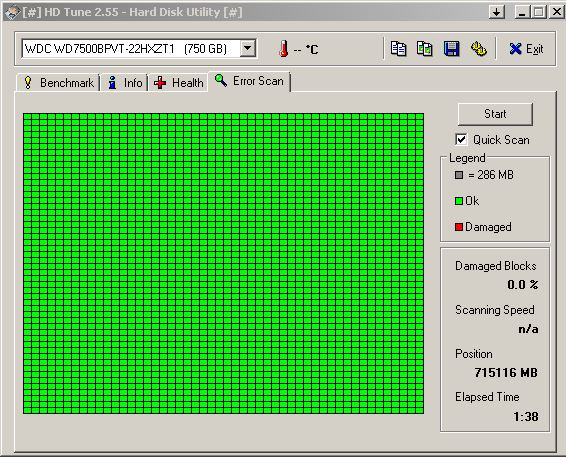Click the Elapsed Time label
This screenshot has width=566, height=457.
click(487, 397)
